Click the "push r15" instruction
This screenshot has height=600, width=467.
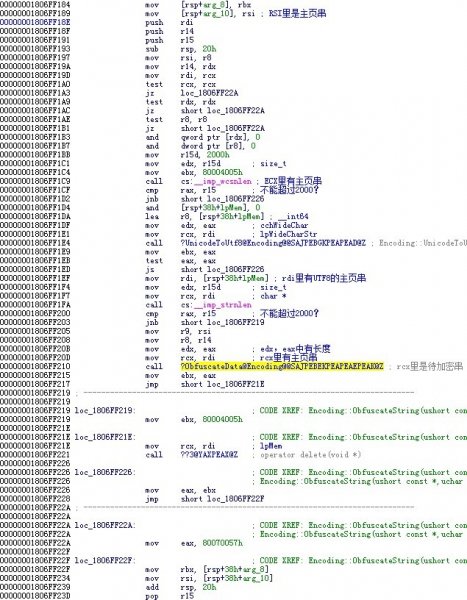click(x=169, y=40)
